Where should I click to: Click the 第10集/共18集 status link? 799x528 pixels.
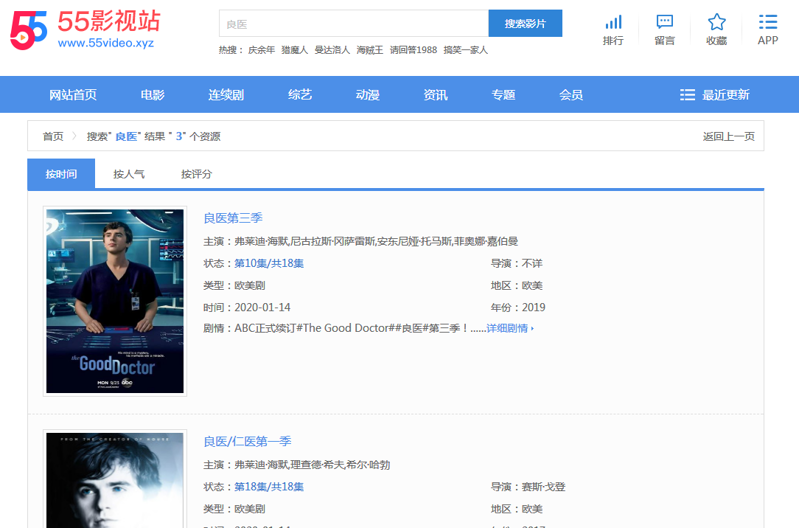[269, 263]
